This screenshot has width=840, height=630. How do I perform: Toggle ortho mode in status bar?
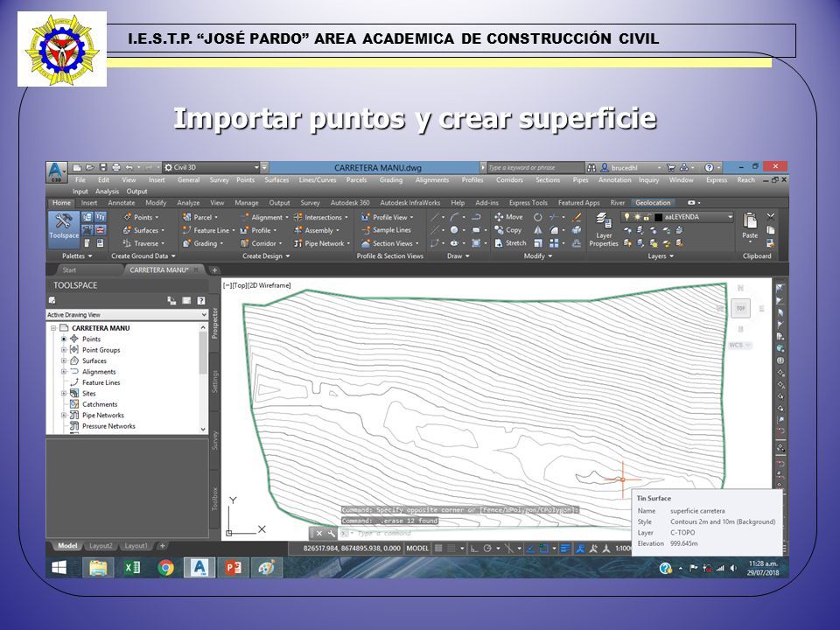click(x=474, y=548)
